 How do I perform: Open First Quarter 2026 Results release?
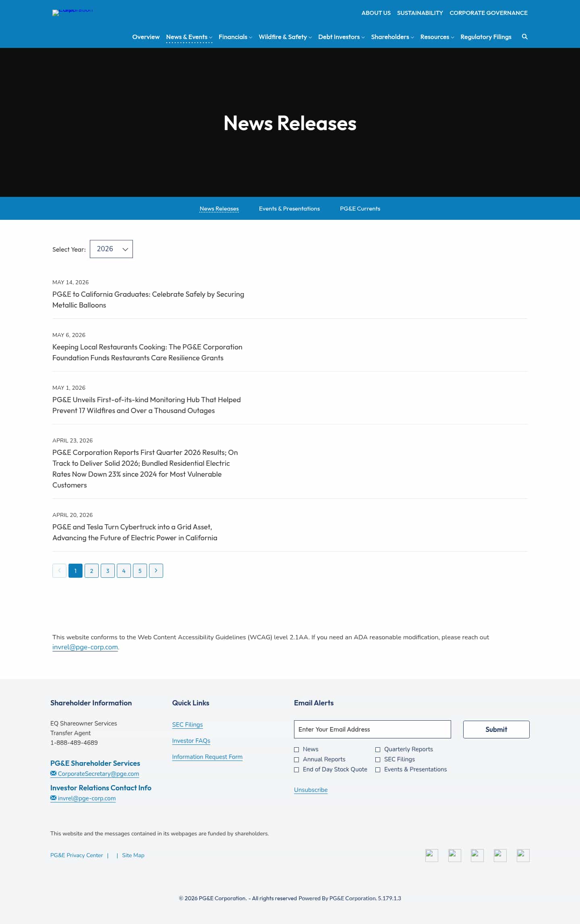click(x=145, y=469)
